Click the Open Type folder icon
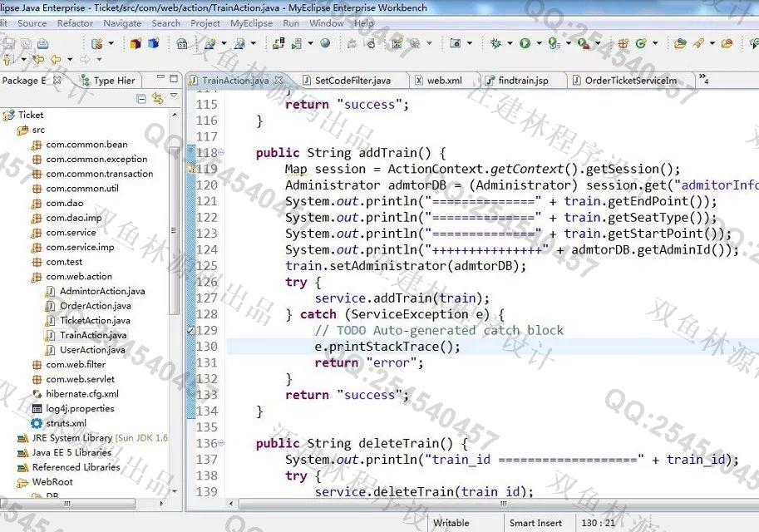The height and width of the screenshot is (532, 759). [x=681, y=43]
